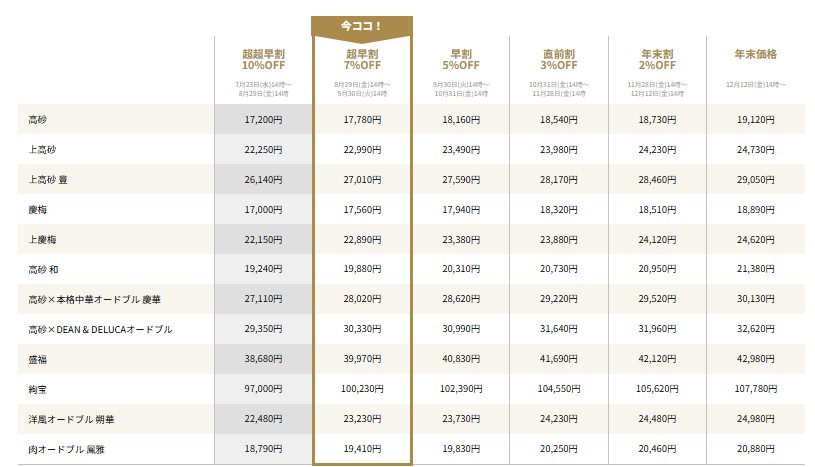Choose the 早割 5%OFF column header

click(460, 58)
